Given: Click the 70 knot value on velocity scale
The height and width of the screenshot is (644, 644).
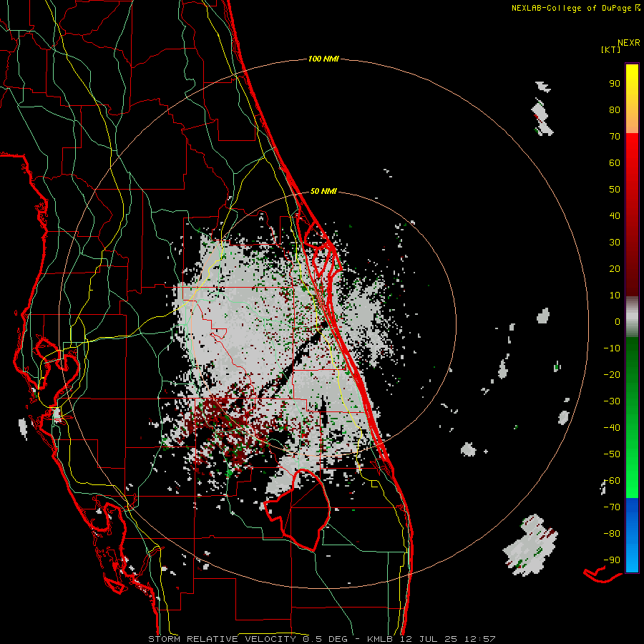Looking at the screenshot, I should (x=615, y=137).
